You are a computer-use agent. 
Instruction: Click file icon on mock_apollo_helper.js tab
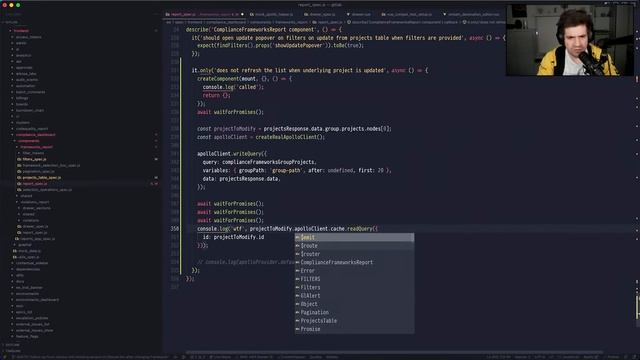click(252, 14)
